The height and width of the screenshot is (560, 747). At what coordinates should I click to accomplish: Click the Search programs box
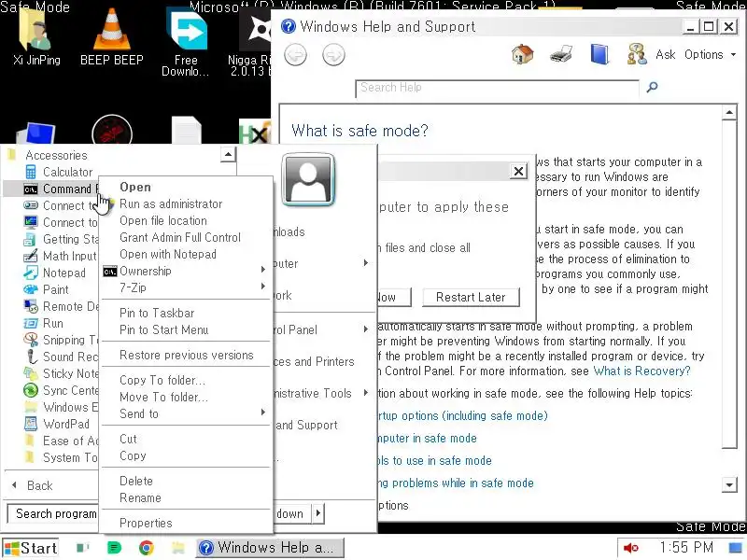[x=53, y=513]
